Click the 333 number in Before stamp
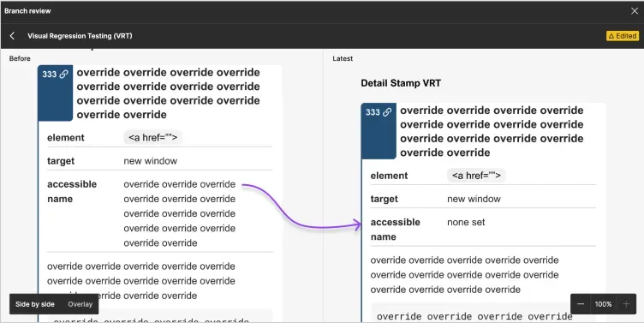644x323 pixels. tap(50, 75)
